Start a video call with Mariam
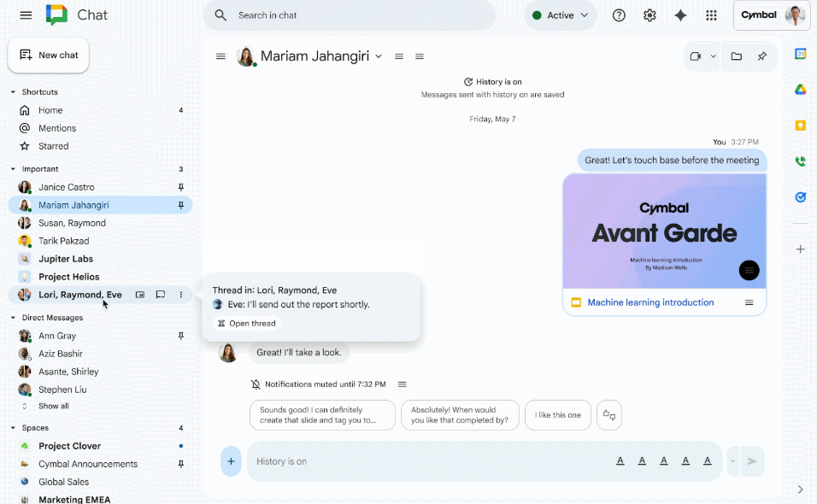Image resolution: width=817 pixels, height=504 pixels. [x=696, y=56]
